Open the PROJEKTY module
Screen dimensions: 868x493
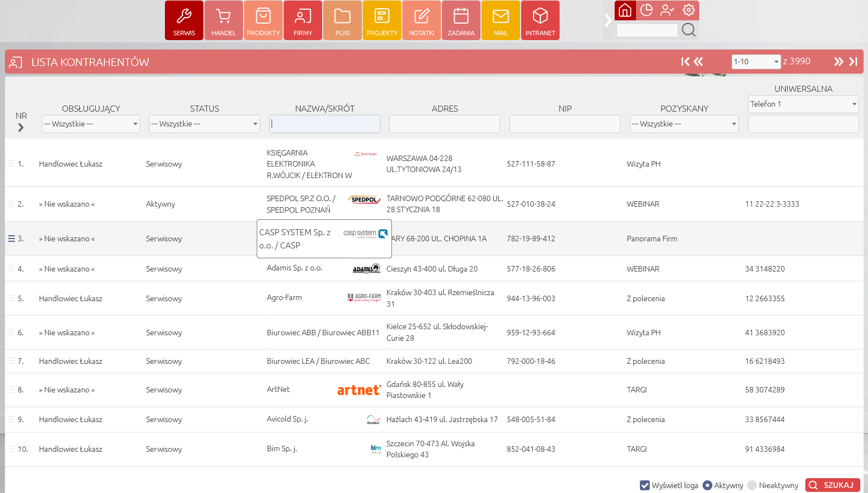tap(382, 20)
